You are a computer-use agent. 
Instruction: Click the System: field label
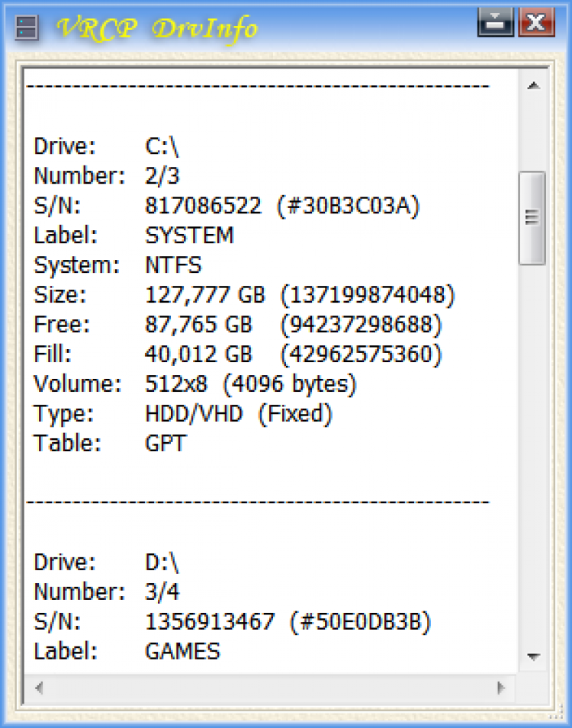pos(77,266)
